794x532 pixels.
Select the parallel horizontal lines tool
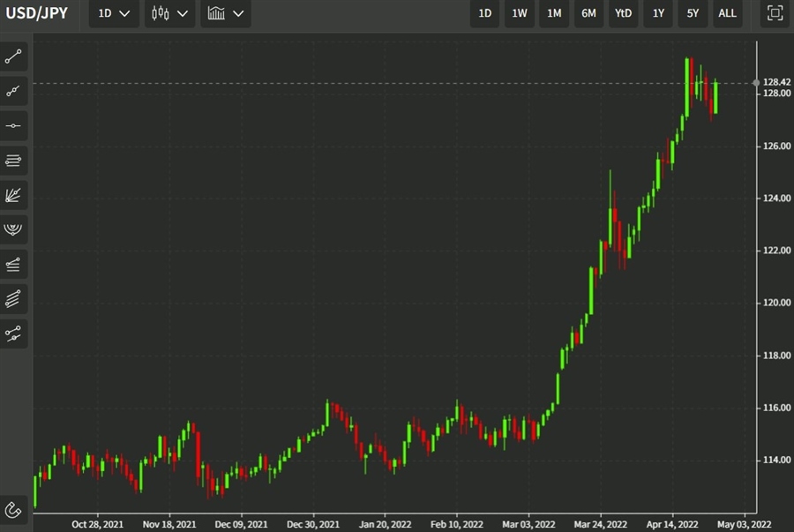coord(13,161)
